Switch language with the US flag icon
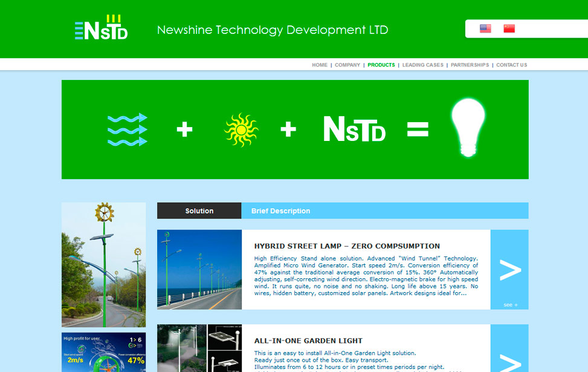Screen dimensions: 588x372 (x=485, y=28)
